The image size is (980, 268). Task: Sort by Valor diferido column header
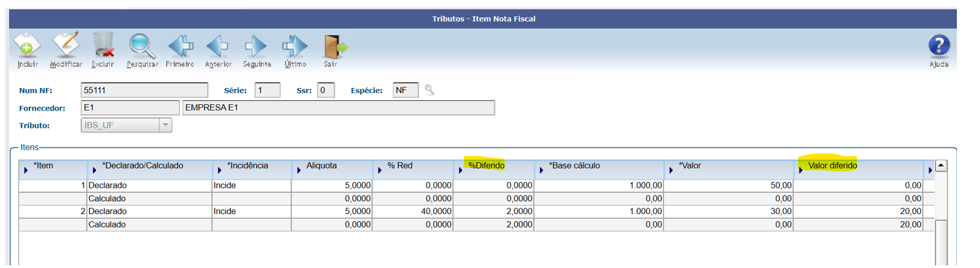(859, 170)
